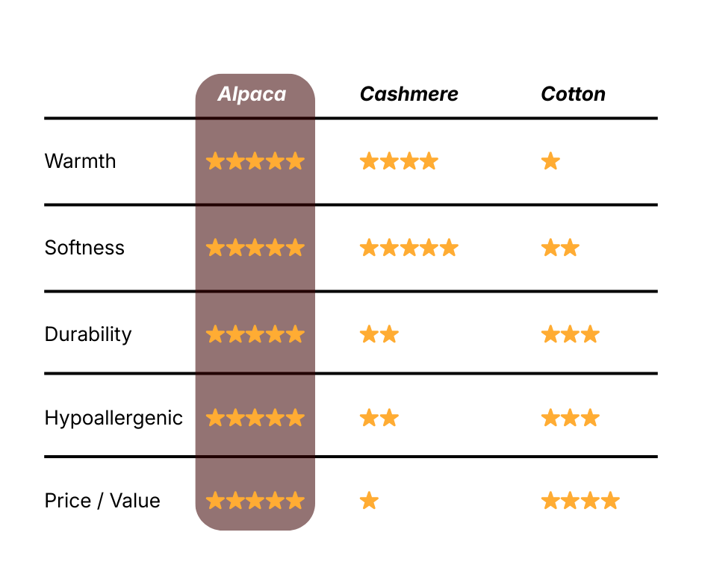Select the Price / Value row label

[x=102, y=500]
